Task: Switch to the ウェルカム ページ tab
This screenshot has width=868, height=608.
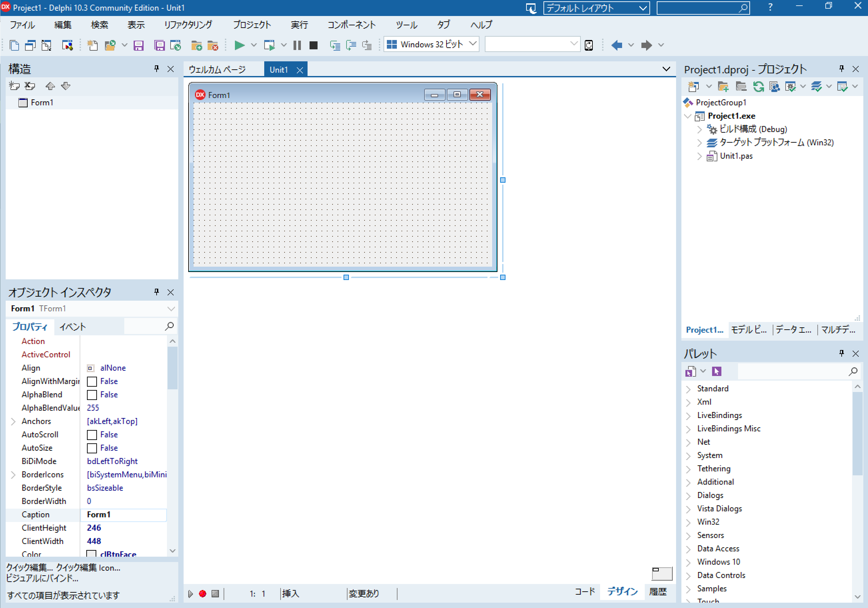Action: click(217, 70)
